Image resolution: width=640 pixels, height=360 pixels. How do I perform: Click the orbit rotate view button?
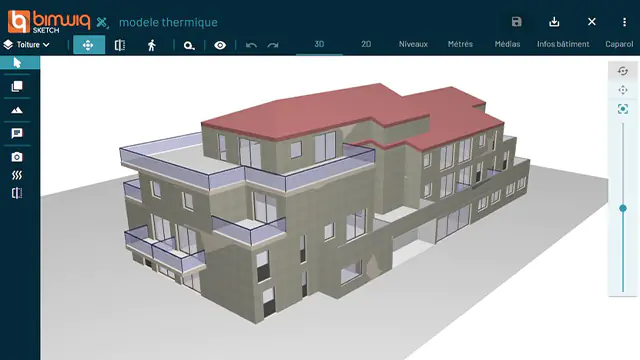[x=623, y=71]
